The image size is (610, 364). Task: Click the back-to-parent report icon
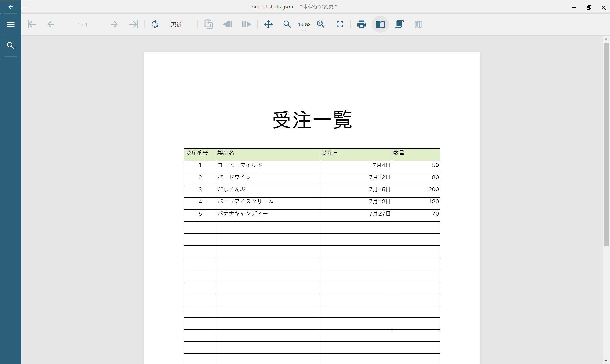(208, 24)
